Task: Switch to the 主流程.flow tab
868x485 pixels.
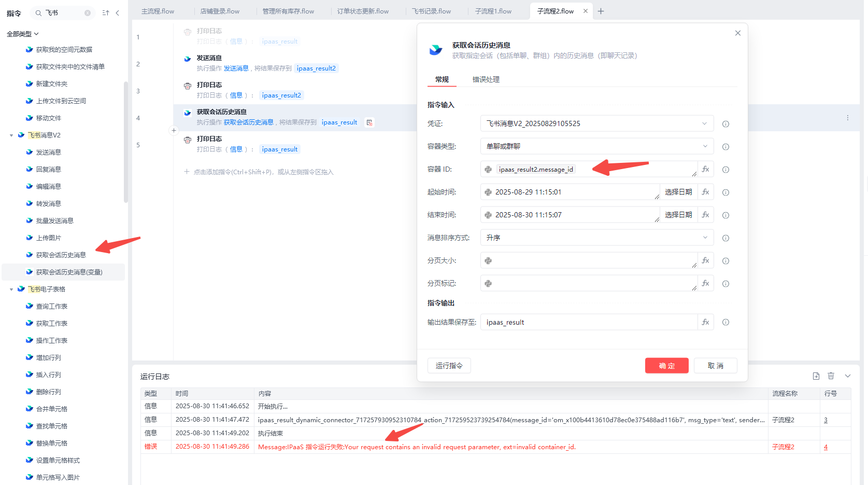Action: [x=158, y=11]
